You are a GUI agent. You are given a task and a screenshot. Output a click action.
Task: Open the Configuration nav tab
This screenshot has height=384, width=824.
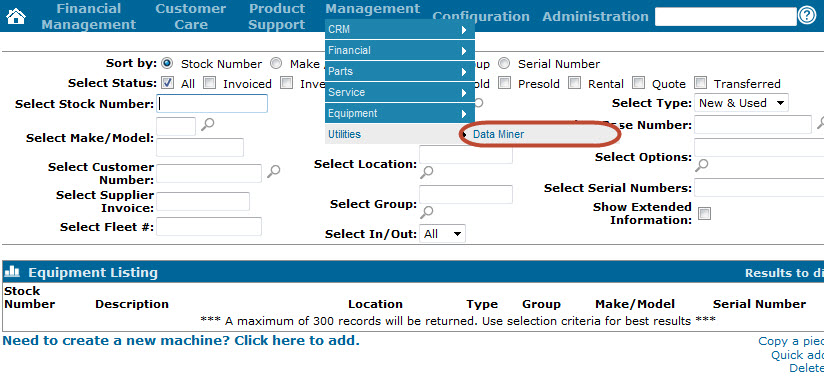tap(481, 17)
